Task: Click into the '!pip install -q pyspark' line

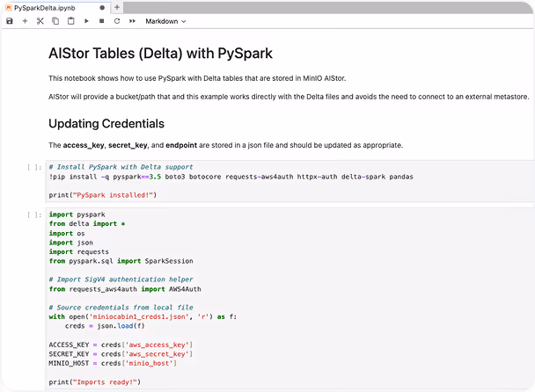Action: [231, 177]
